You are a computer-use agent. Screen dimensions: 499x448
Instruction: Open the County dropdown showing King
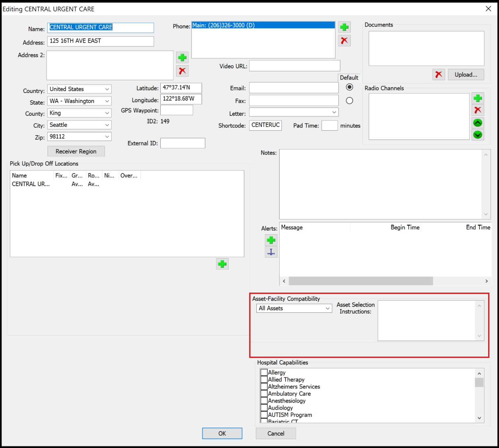point(79,113)
